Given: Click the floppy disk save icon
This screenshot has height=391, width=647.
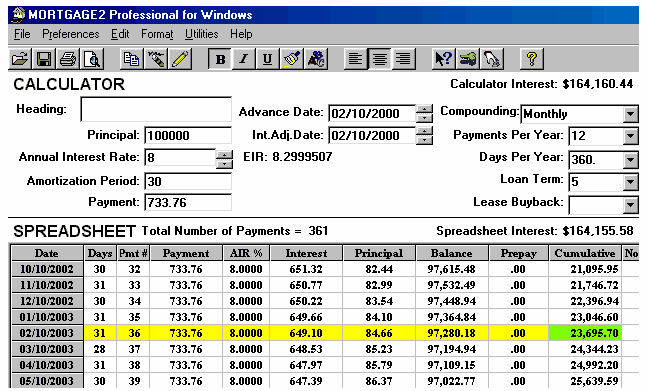Looking at the screenshot, I should [44, 59].
